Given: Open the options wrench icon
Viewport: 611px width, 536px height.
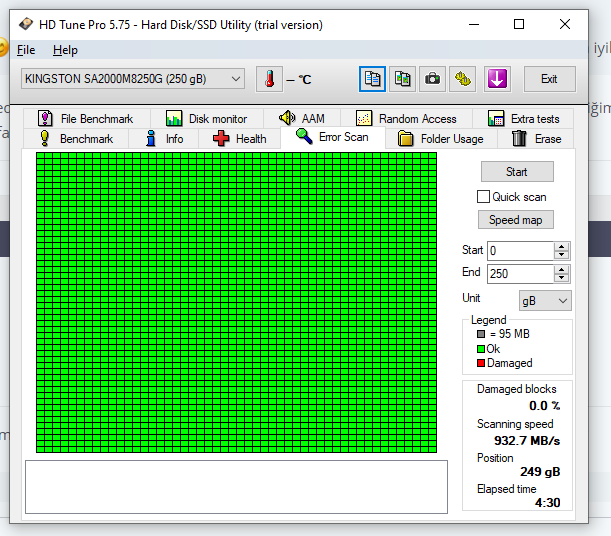Looking at the screenshot, I should pos(463,79).
